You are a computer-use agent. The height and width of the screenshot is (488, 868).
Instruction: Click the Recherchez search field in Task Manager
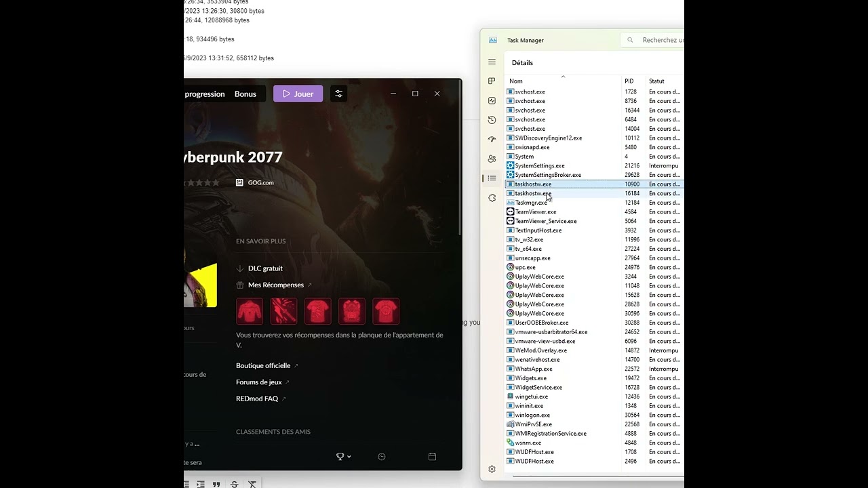652,40
